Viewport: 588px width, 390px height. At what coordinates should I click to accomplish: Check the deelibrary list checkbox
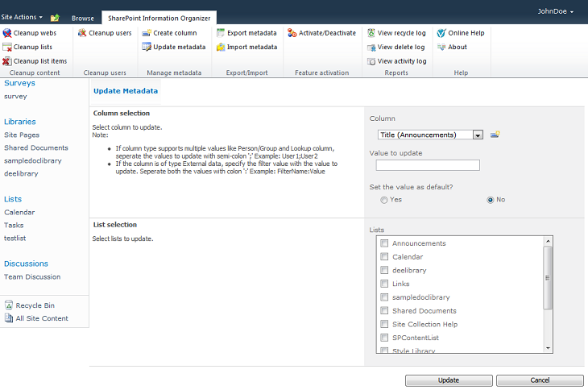(x=384, y=270)
